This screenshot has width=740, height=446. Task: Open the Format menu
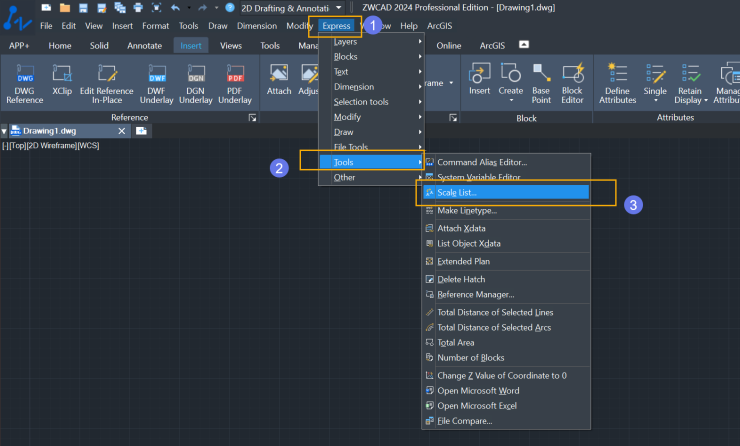155,26
